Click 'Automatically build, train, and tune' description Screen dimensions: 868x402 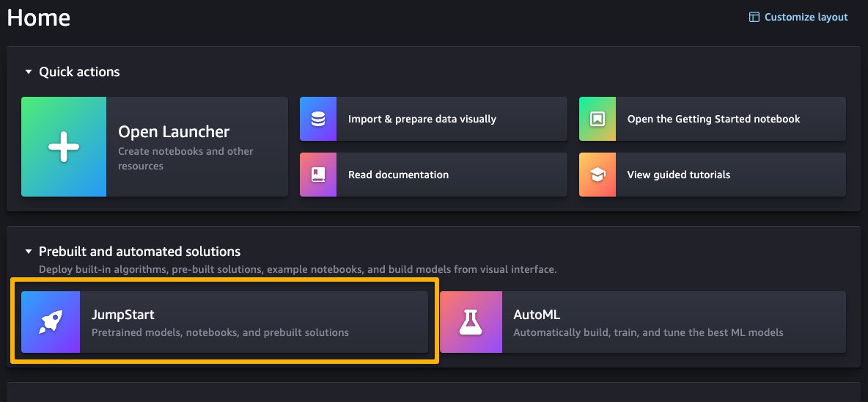(x=648, y=333)
